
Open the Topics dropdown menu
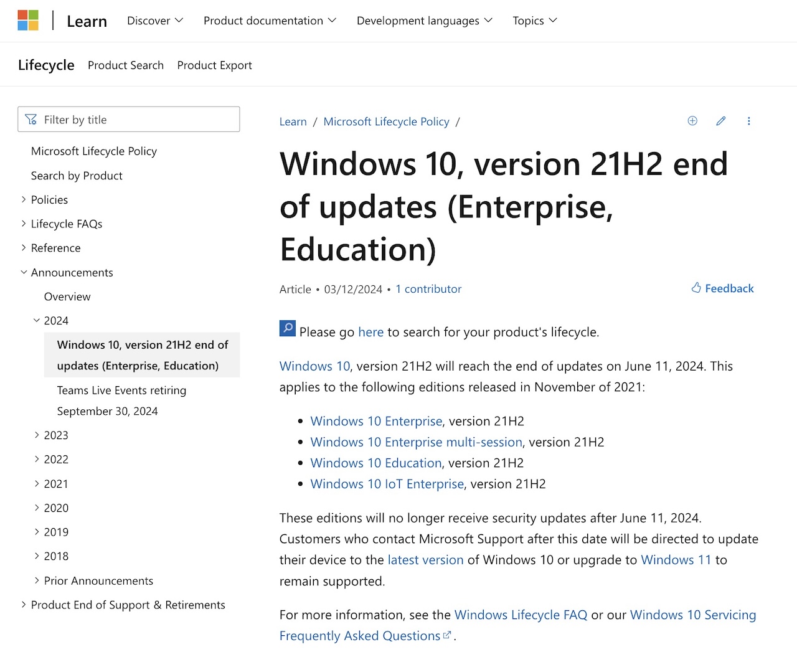[x=535, y=21]
